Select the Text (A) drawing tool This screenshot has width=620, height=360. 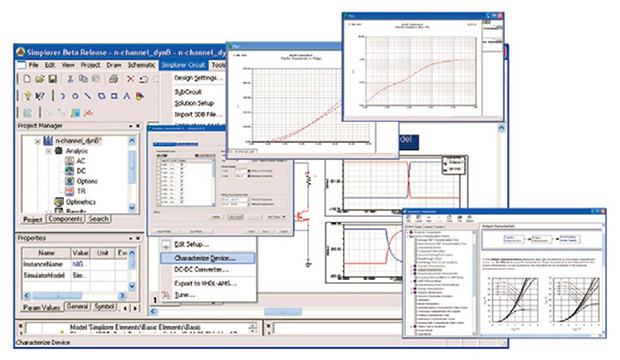(x=127, y=96)
